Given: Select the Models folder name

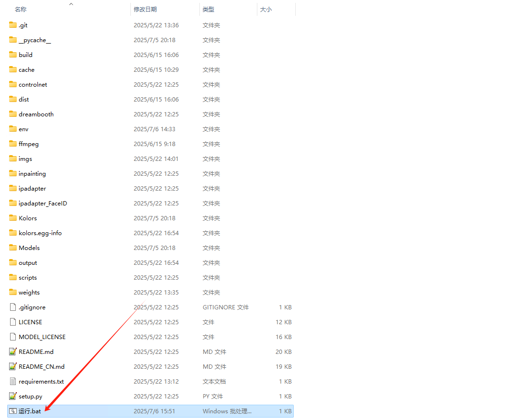Looking at the screenshot, I should pyautogui.click(x=29, y=248).
